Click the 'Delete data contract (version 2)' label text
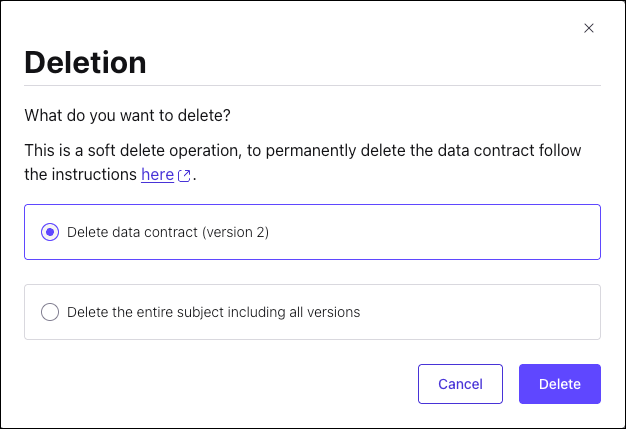The width and height of the screenshot is (626, 429). click(x=167, y=232)
